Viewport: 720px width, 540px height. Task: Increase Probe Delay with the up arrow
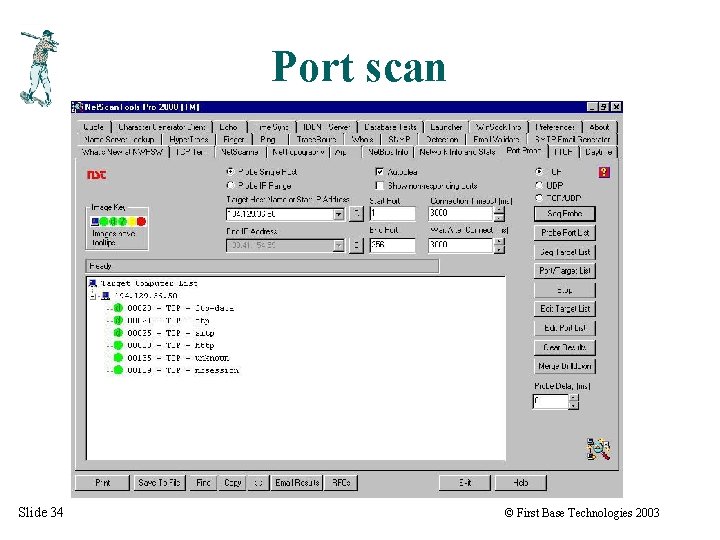point(574,398)
